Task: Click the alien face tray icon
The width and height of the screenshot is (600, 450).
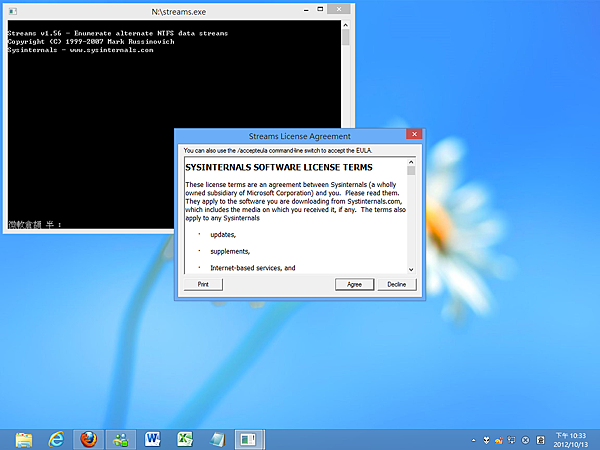Action: (x=486, y=440)
